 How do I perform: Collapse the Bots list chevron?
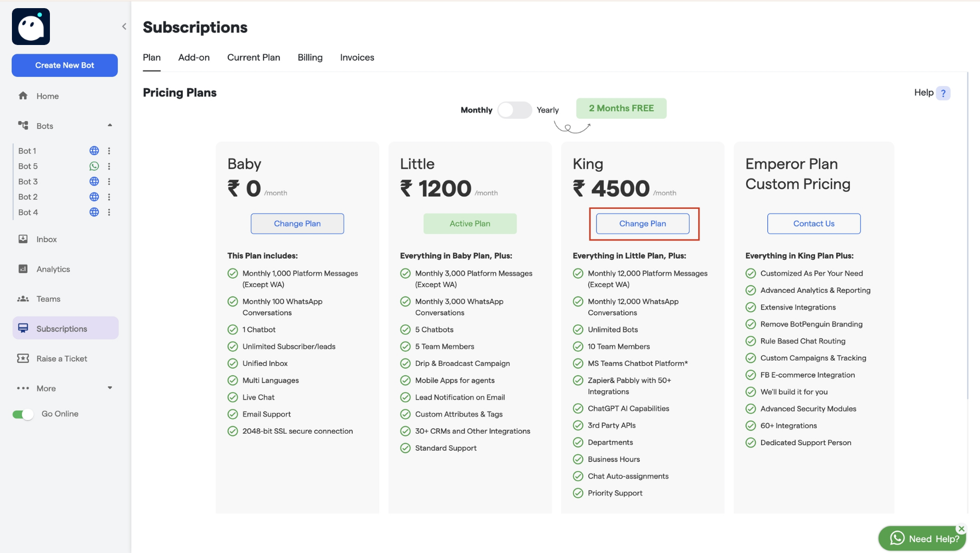pyautogui.click(x=110, y=125)
